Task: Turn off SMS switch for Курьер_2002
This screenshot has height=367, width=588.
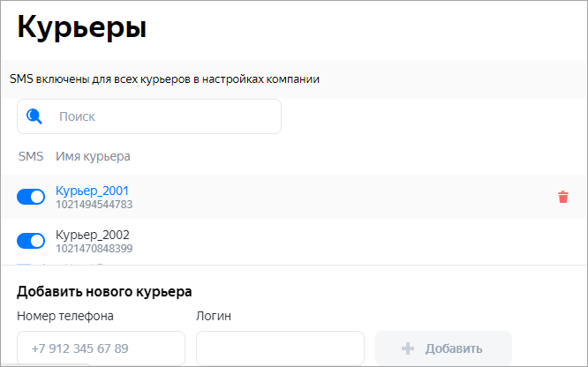Action: coord(31,241)
